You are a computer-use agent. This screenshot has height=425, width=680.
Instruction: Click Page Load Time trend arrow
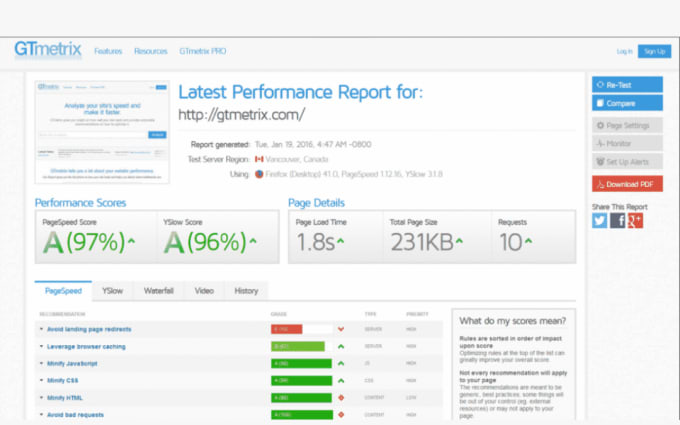(x=340, y=239)
